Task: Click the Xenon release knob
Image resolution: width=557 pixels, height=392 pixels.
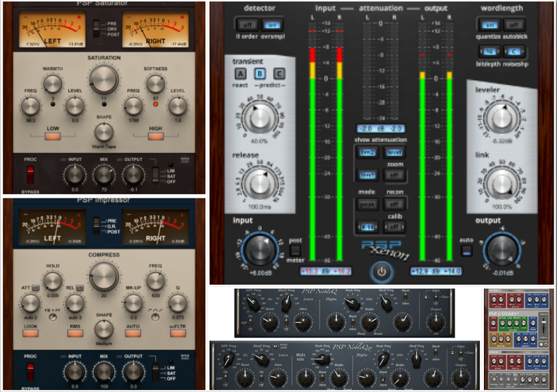Action: point(260,184)
